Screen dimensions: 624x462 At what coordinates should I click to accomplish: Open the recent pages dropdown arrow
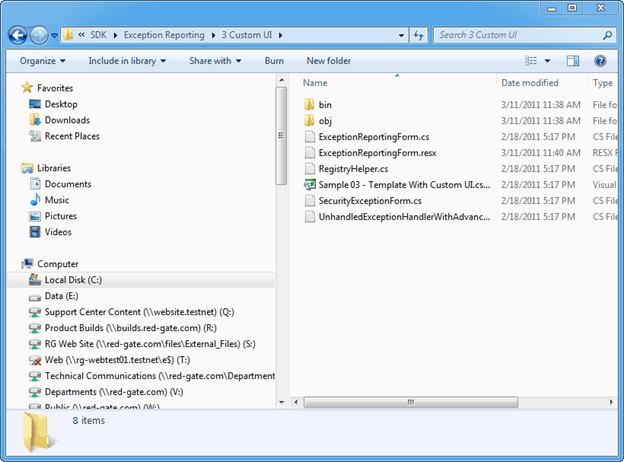(x=55, y=35)
